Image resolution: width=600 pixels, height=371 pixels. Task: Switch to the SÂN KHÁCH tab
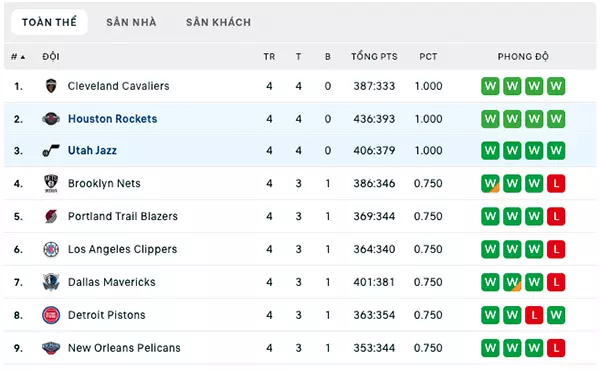(218, 22)
